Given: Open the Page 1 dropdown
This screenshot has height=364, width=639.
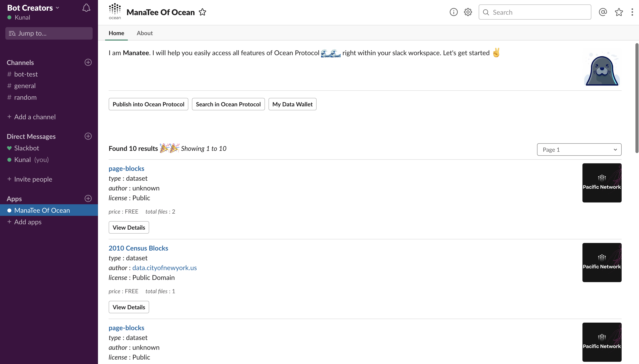Looking at the screenshot, I should click(x=579, y=150).
